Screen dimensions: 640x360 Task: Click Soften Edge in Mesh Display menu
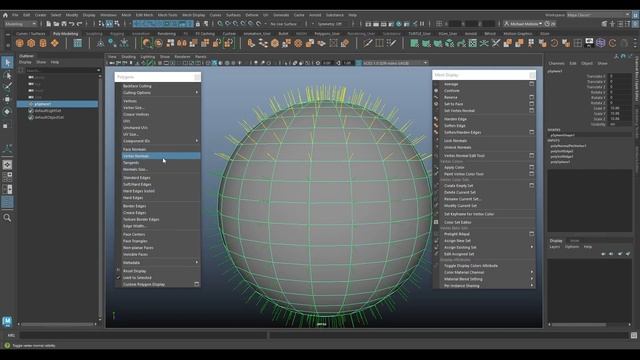[x=455, y=126]
